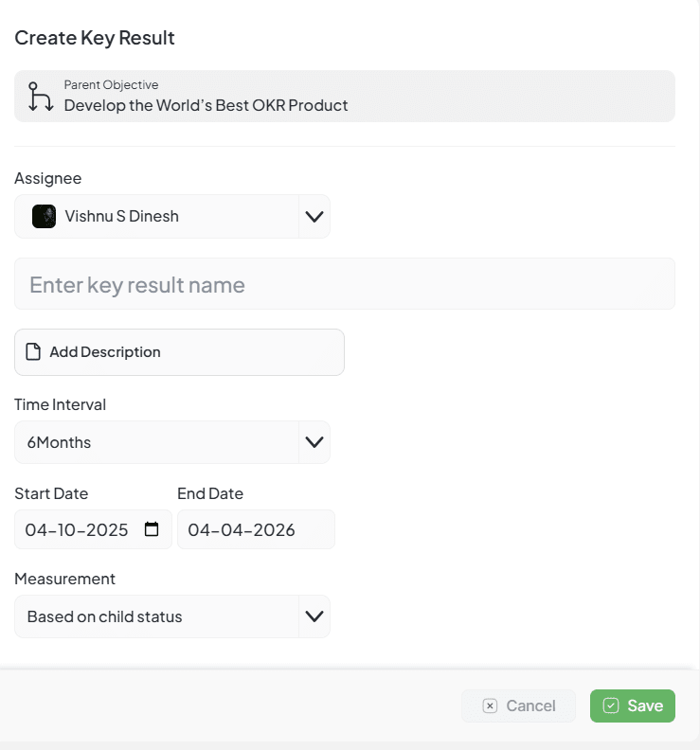Focus the Enter key result name field
This screenshot has height=750, width=700.
pyautogui.click(x=344, y=284)
